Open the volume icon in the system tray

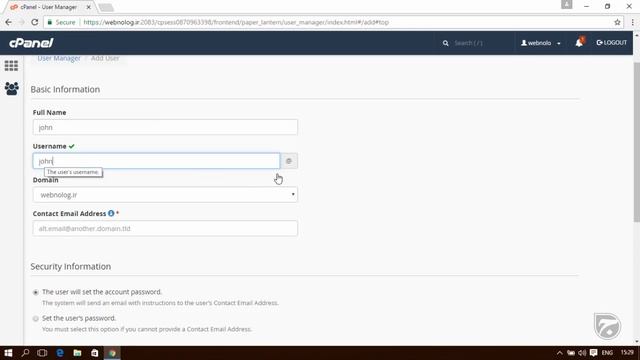pos(582,353)
